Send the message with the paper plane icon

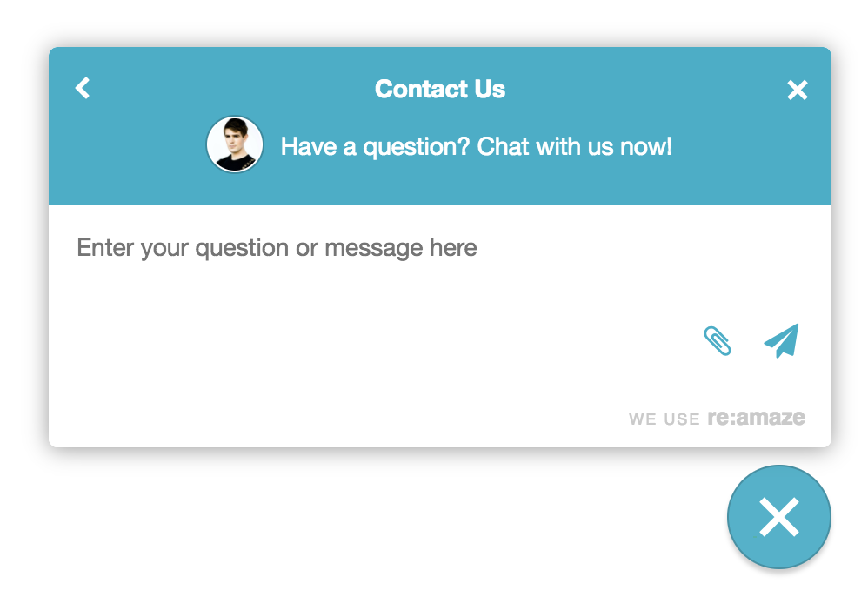(x=781, y=341)
